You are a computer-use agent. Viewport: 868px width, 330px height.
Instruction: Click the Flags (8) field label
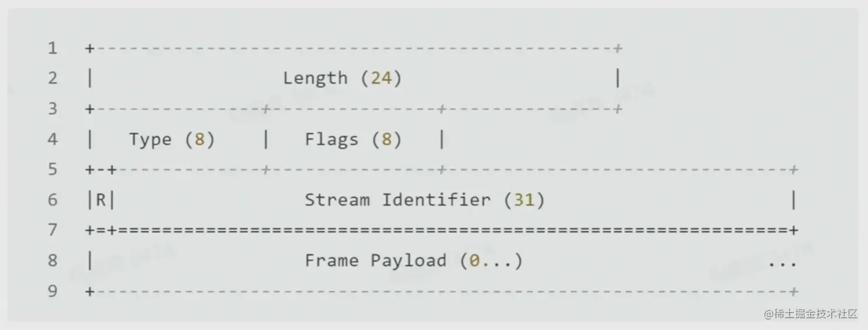pos(353,140)
